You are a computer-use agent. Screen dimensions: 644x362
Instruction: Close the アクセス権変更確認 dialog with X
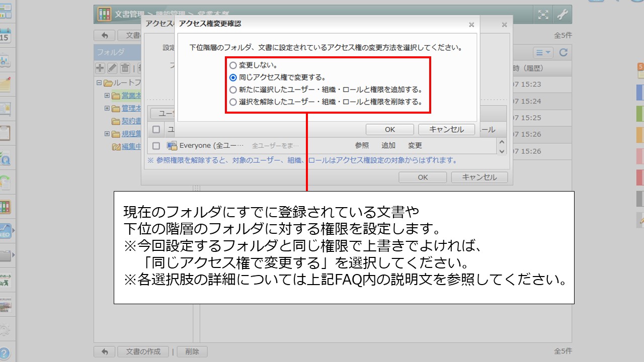pos(471,24)
